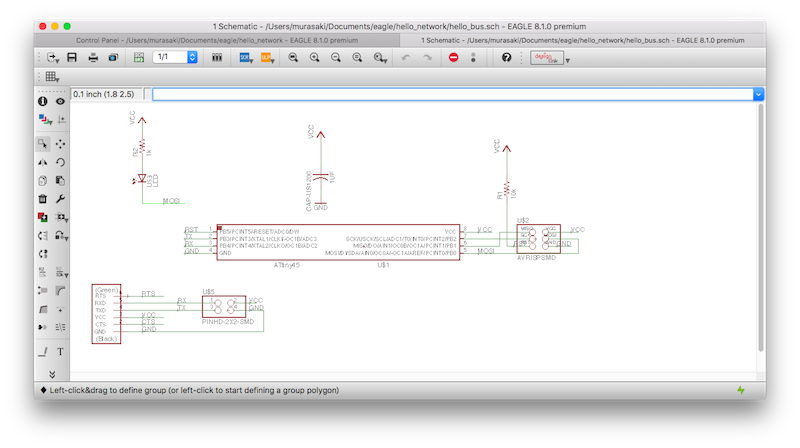Open the design link dropdown arrow
The image size is (800, 448).
click(568, 60)
